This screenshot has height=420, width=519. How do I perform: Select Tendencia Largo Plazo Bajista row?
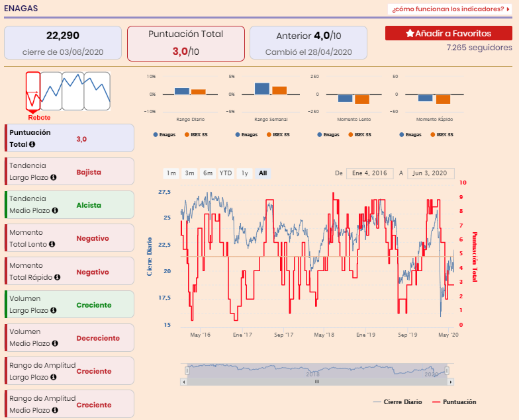[70, 171]
